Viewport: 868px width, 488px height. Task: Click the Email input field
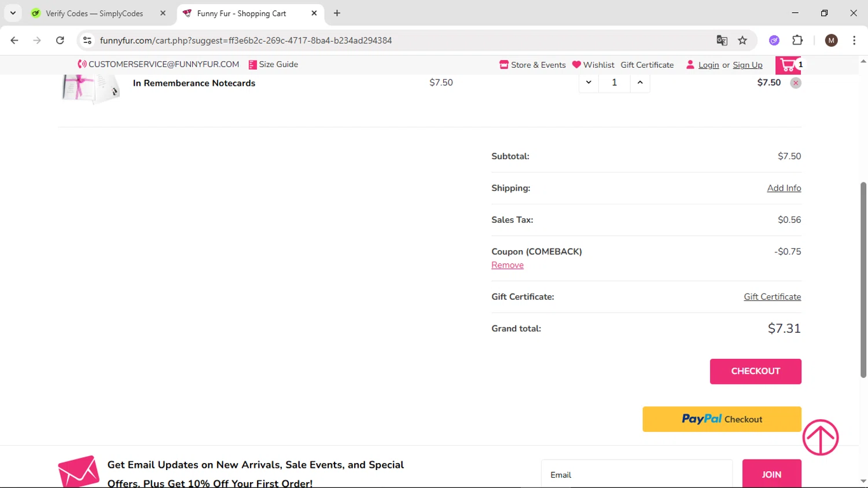pos(637,474)
